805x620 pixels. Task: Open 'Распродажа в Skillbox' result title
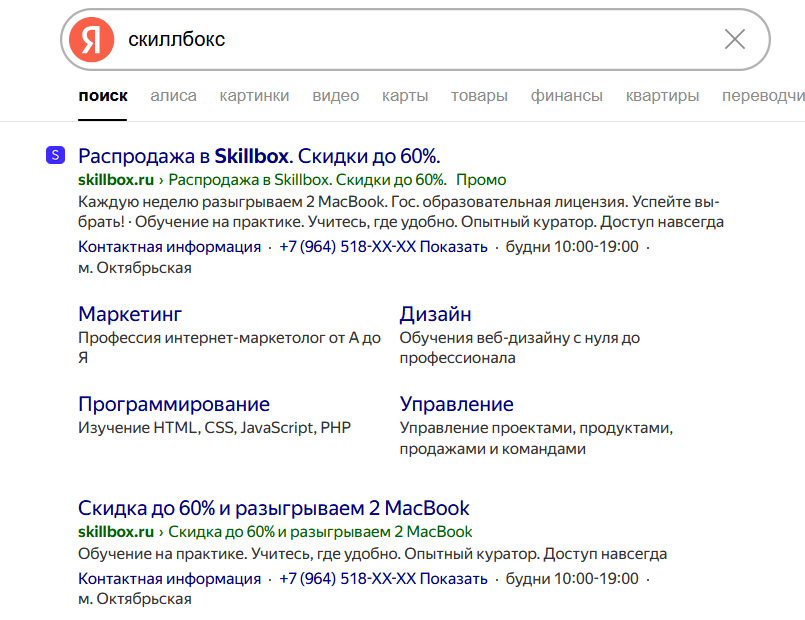[259, 156]
